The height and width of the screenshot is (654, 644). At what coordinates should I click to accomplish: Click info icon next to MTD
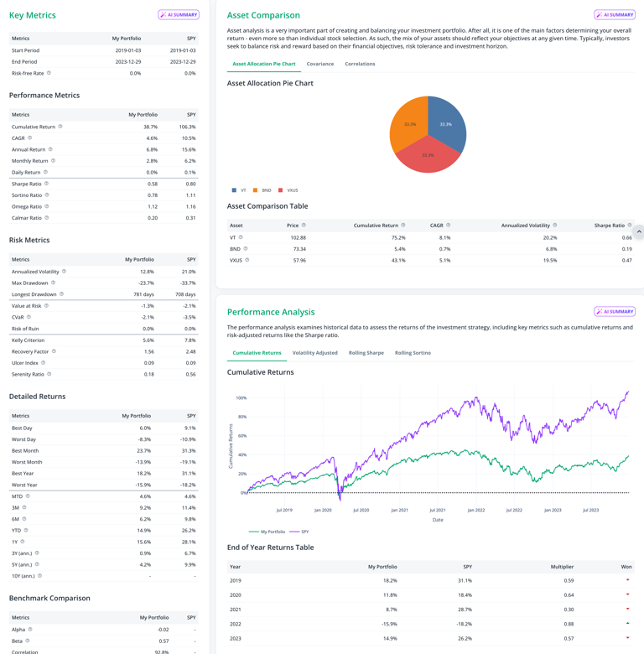pos(28,496)
